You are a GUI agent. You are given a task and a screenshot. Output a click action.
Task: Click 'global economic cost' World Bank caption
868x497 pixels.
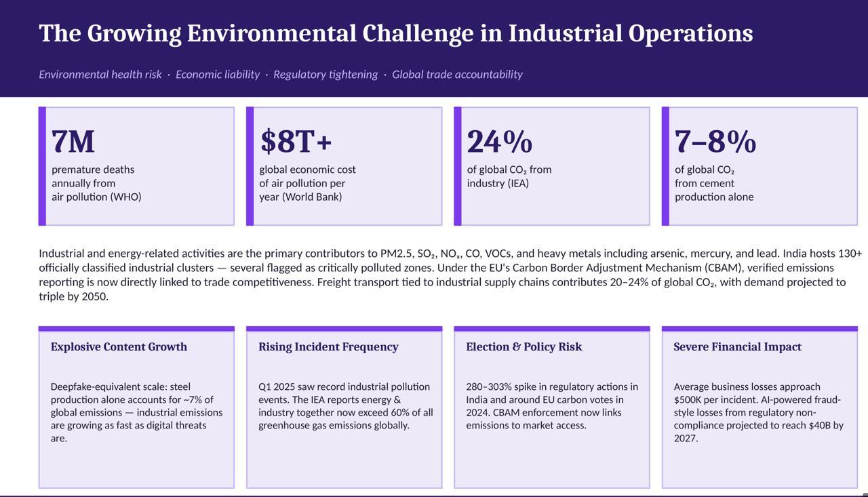[x=307, y=183]
